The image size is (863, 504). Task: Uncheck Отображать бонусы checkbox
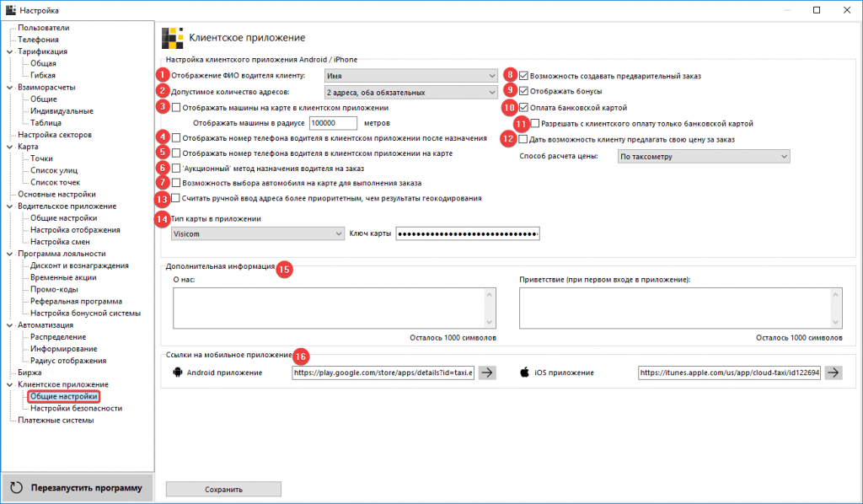(523, 91)
